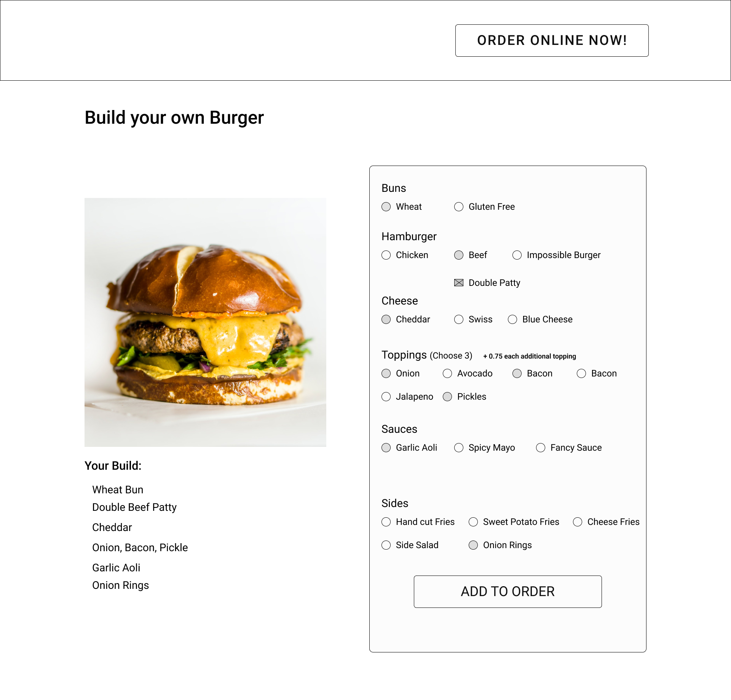
Task: Select the Pickles topping
Action: pos(449,396)
